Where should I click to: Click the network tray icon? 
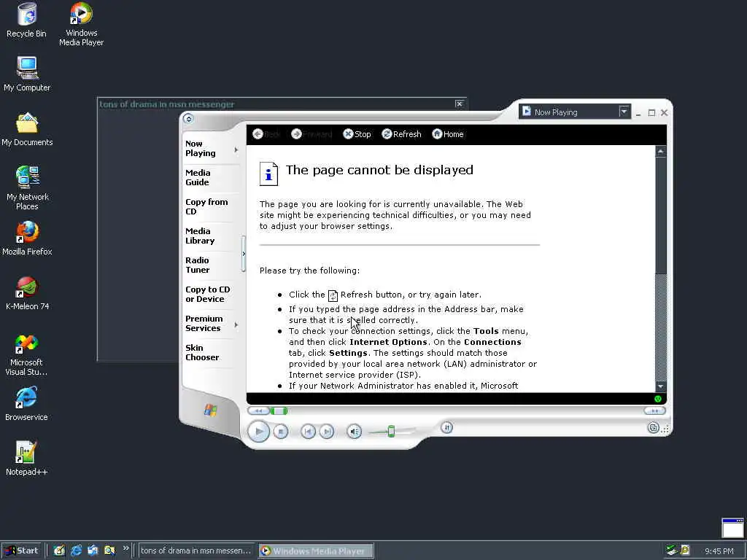tap(672, 551)
